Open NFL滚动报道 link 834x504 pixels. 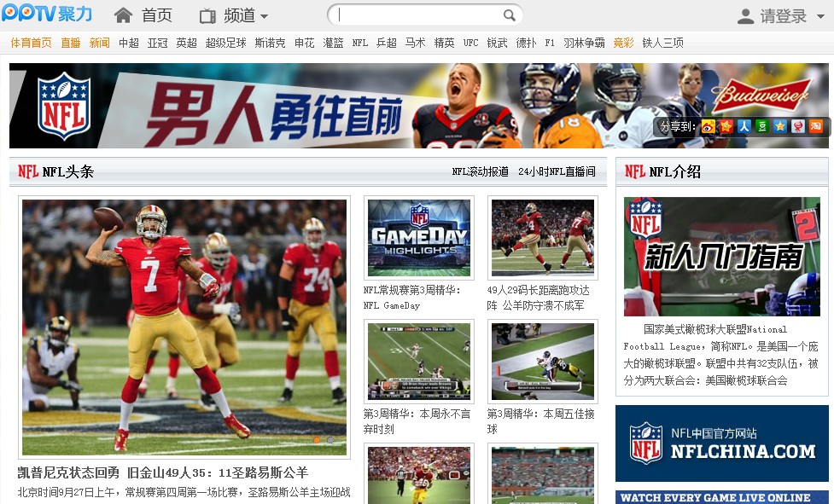point(481,171)
